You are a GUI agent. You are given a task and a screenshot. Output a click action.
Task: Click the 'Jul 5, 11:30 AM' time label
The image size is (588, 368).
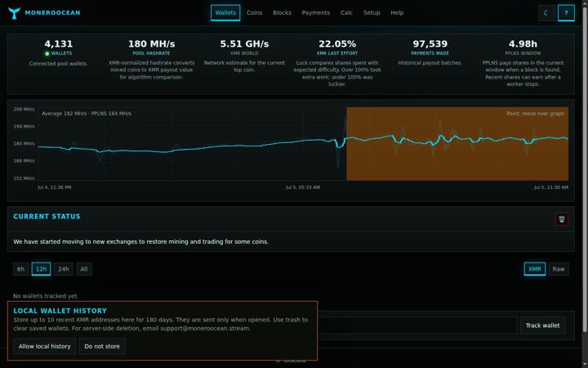coord(551,187)
